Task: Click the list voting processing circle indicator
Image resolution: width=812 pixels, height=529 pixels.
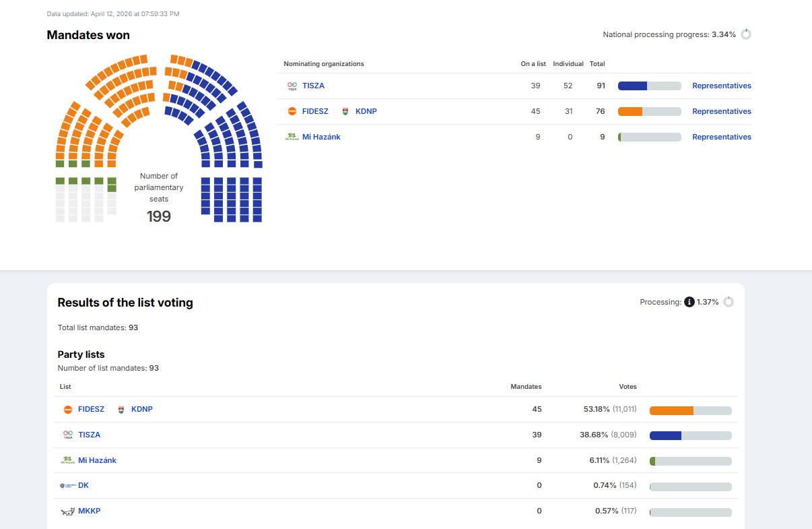Action: pyautogui.click(x=729, y=302)
